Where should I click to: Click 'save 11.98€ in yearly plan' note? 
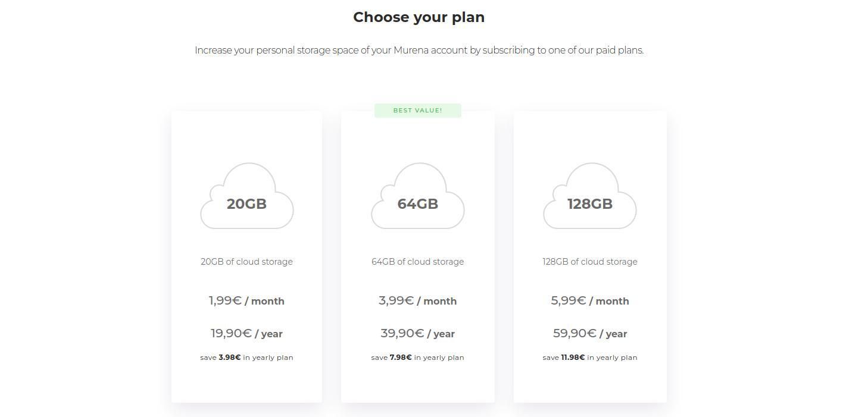589,358
